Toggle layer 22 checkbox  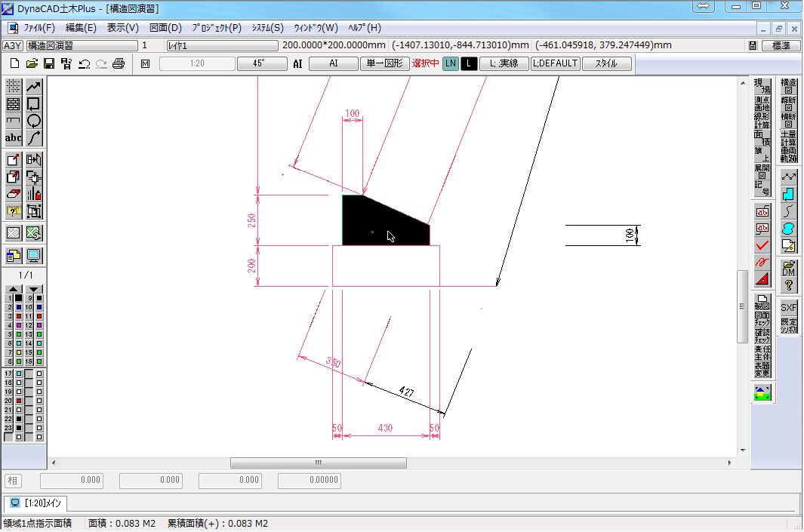click(19, 419)
